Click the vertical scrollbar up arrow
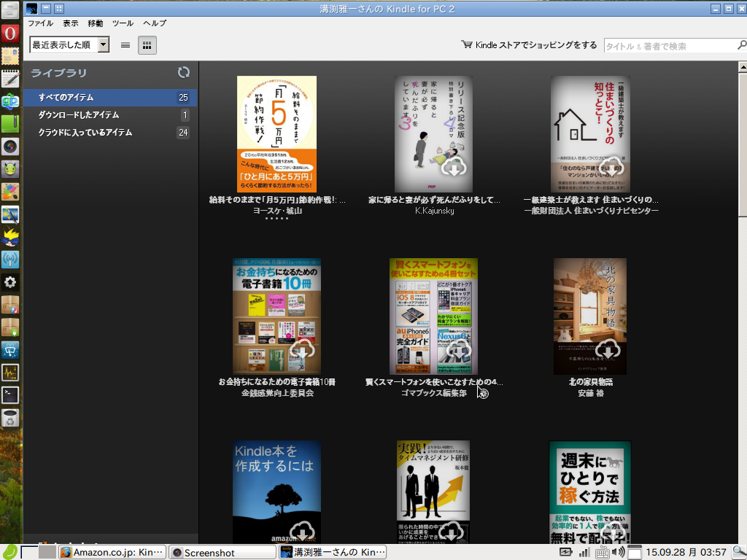The width and height of the screenshot is (747, 560). pyautogui.click(x=742, y=67)
